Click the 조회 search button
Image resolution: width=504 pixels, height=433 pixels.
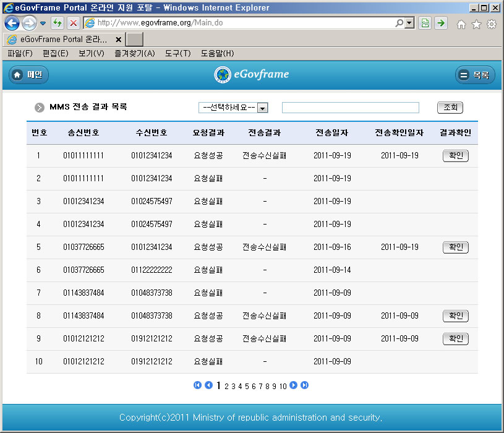click(450, 108)
